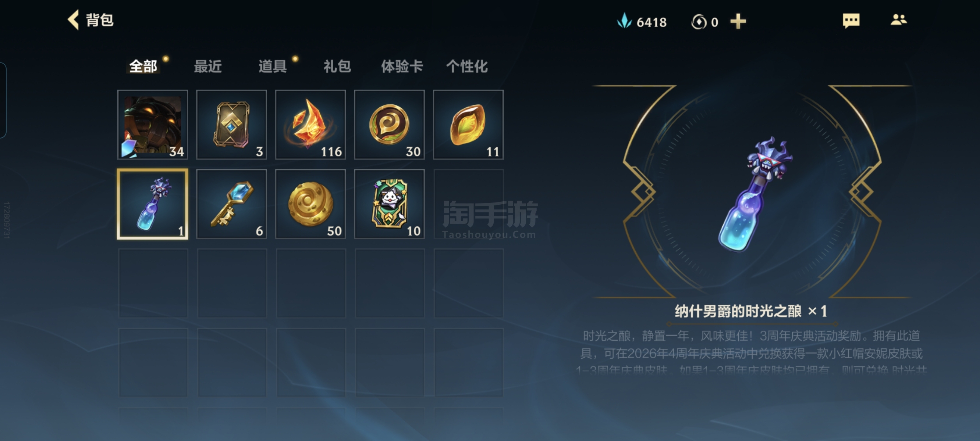Open the 礼包 tab
The width and height of the screenshot is (980, 441).
(337, 67)
